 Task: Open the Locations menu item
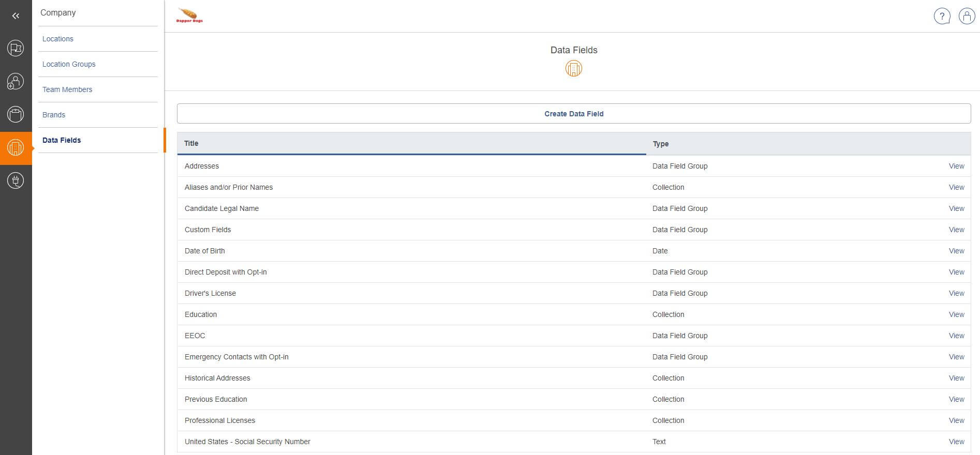click(58, 39)
